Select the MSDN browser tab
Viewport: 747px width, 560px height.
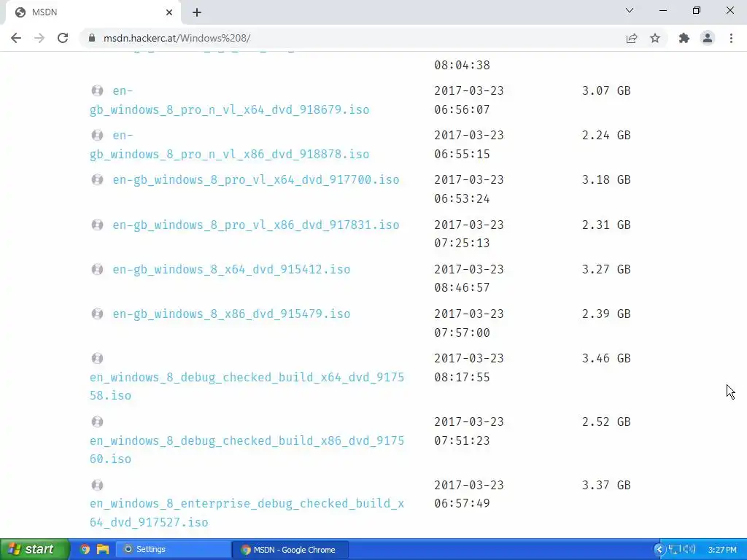tap(93, 12)
